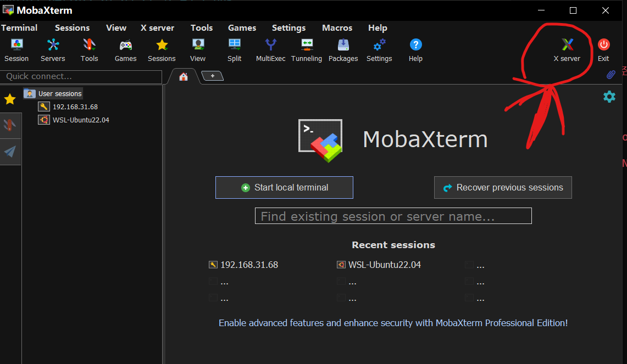Click the Sessions star toolbar icon

point(162,51)
